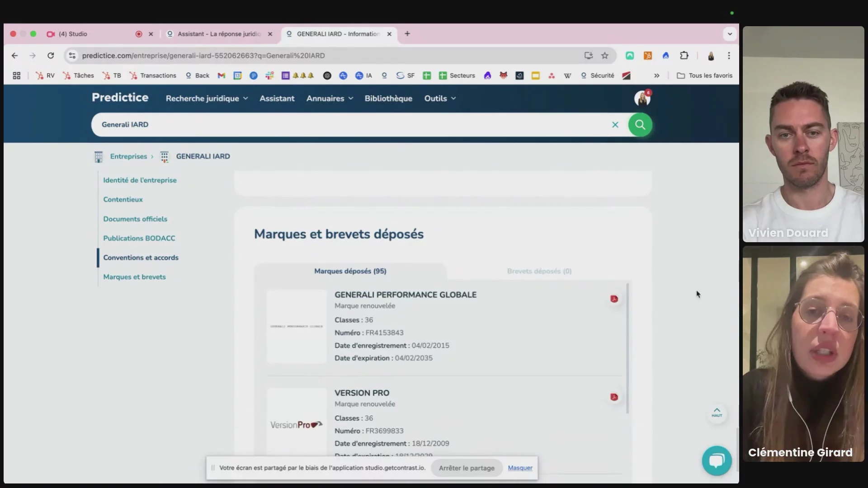Viewport: 868px width, 488px height.
Task: Go to Marques et brevets section
Action: click(x=134, y=277)
